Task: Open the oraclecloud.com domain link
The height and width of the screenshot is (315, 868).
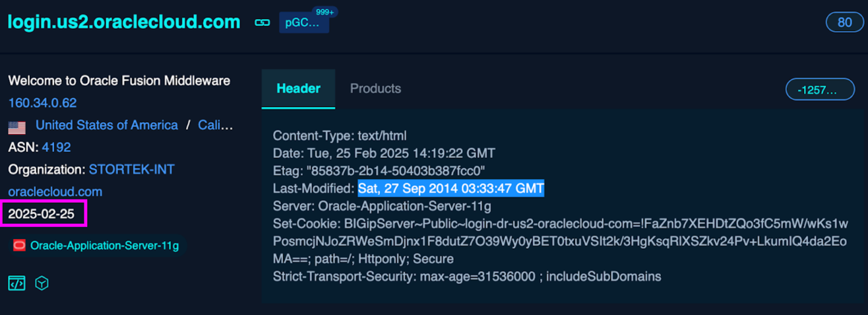Action: pyautogui.click(x=55, y=192)
